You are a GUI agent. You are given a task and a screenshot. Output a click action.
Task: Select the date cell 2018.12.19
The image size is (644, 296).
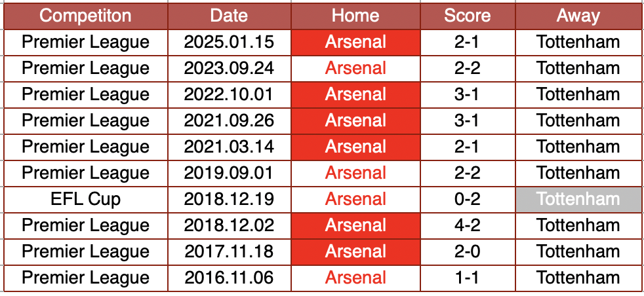(x=229, y=199)
